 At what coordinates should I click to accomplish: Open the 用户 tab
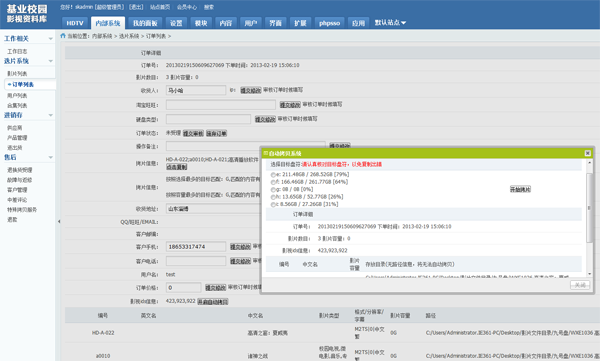click(251, 23)
